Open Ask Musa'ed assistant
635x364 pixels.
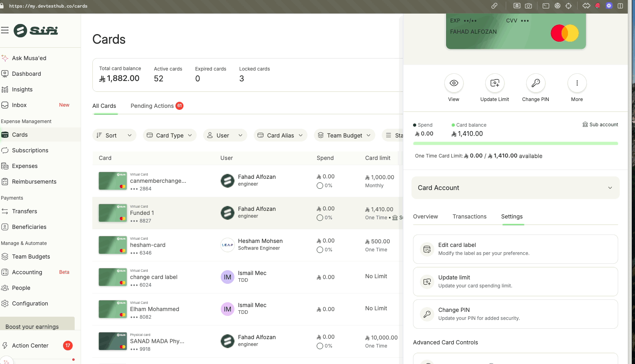[29, 58]
